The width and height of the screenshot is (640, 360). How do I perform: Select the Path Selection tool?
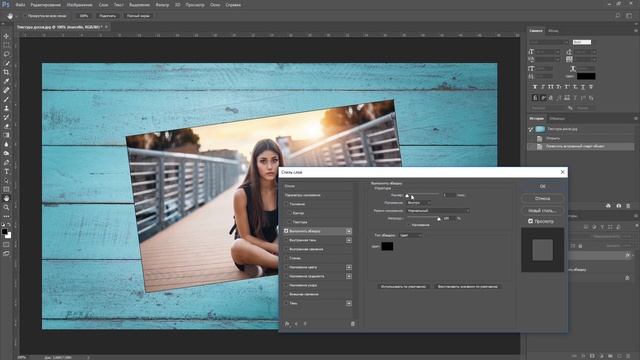(x=6, y=180)
